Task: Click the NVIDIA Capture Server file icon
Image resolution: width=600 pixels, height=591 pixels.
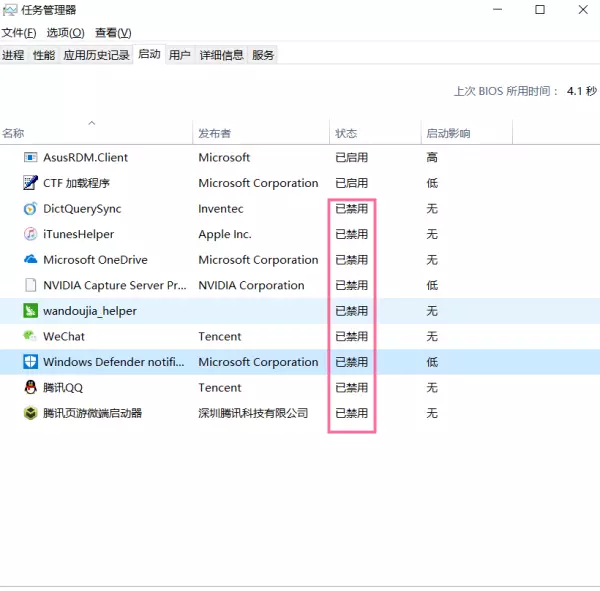Action: (x=31, y=285)
